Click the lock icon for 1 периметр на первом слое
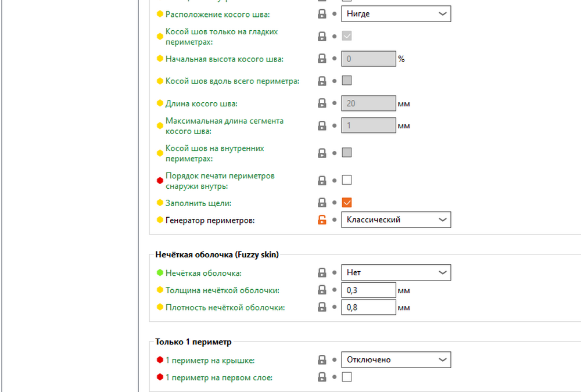This screenshot has width=581, height=392. 322,377
